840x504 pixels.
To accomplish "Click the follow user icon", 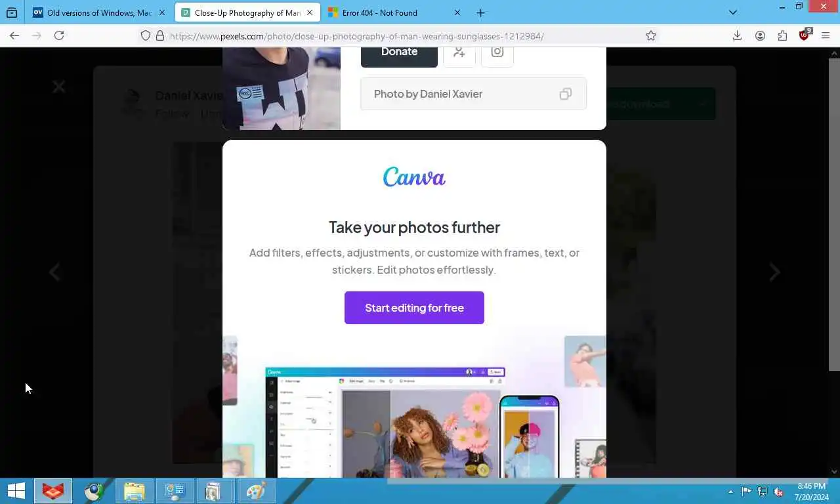I will 459,54.
